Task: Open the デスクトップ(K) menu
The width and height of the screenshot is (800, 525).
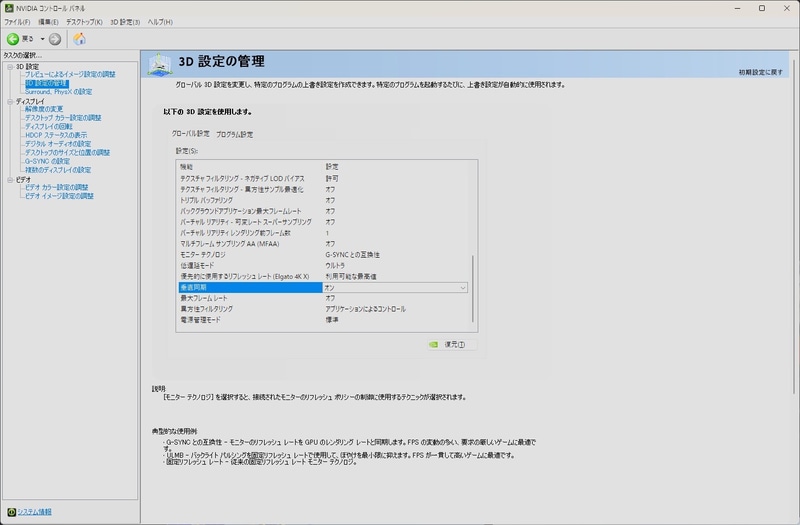Action: point(84,22)
